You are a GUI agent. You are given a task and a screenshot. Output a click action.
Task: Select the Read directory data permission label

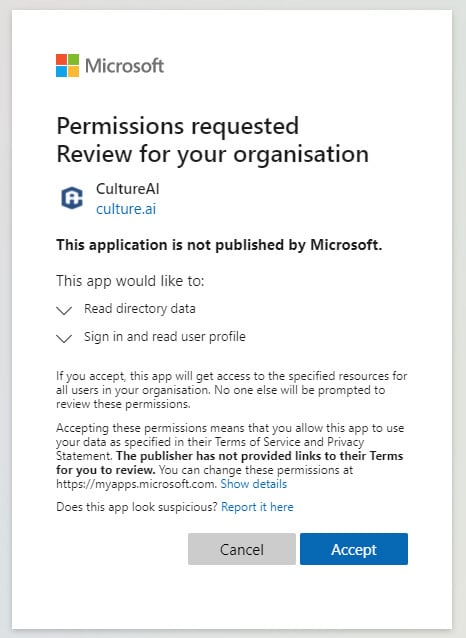[x=140, y=308]
